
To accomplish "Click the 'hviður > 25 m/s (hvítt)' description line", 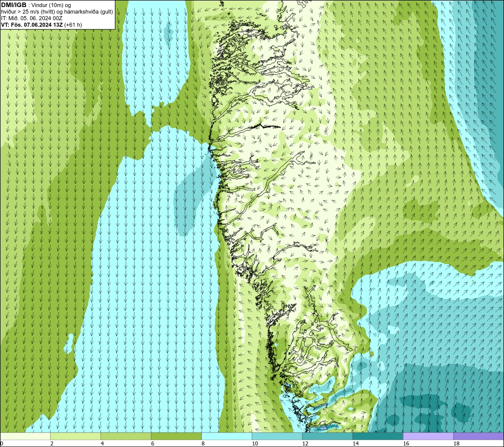I will [57, 12].
